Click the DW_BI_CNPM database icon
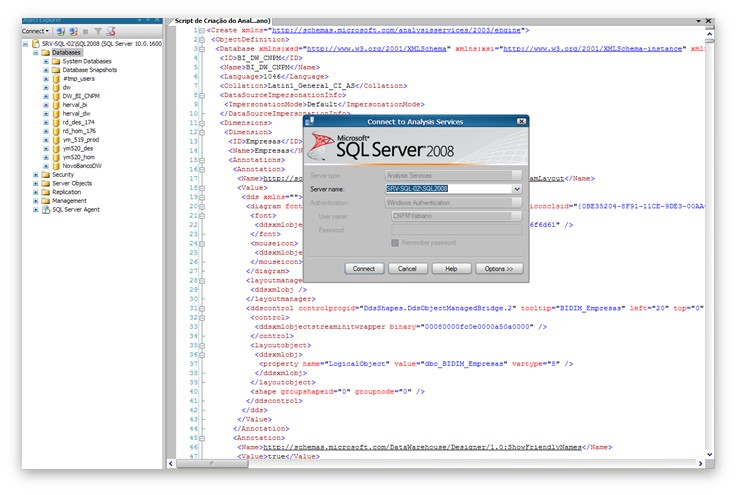This screenshot has width=737, height=495. (x=56, y=96)
